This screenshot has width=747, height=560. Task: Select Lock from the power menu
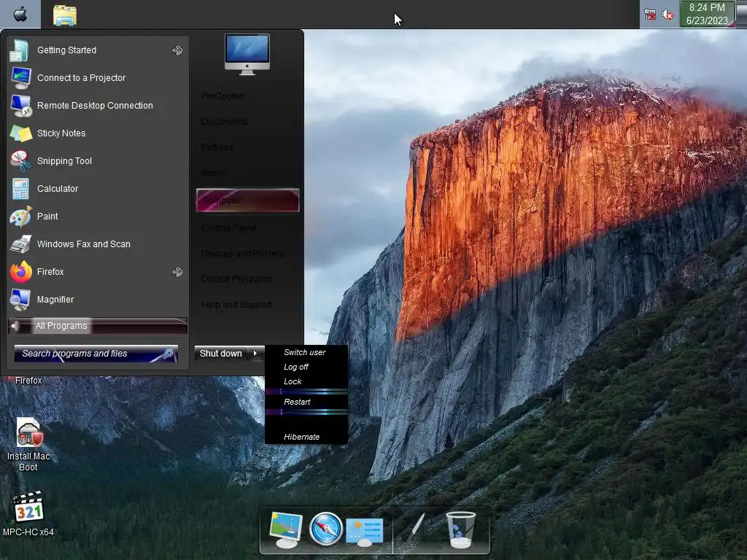[x=306, y=381]
